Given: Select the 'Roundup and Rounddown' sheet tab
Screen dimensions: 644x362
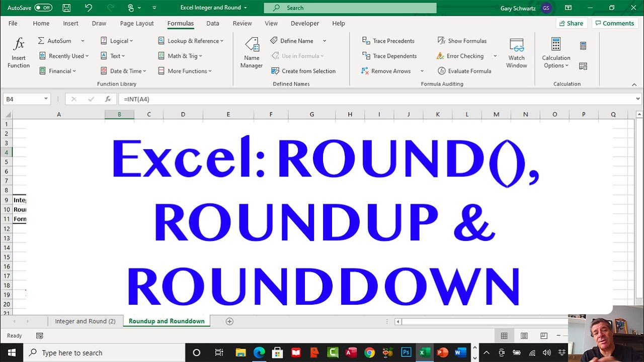Looking at the screenshot, I should [167, 321].
